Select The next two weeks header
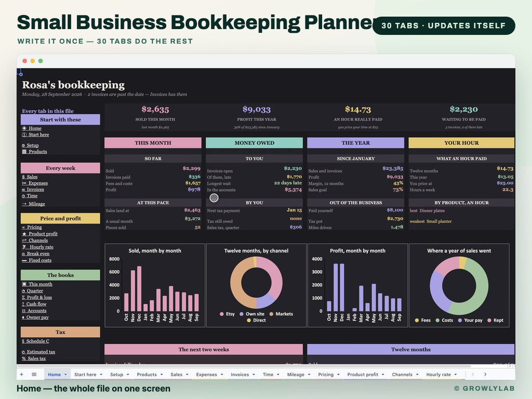 click(x=204, y=350)
